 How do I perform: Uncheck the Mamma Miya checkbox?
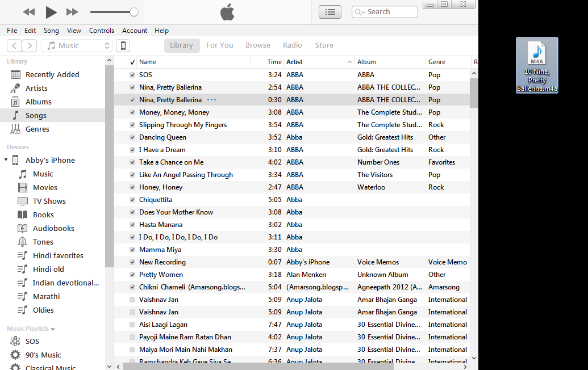[x=132, y=250]
